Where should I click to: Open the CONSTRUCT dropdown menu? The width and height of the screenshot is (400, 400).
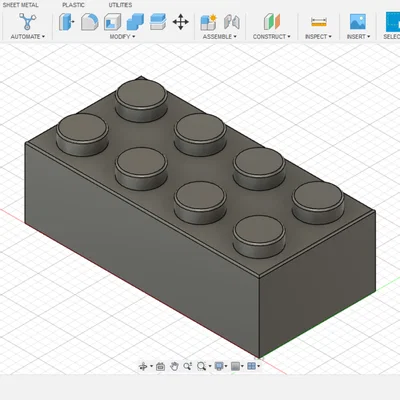click(x=271, y=37)
